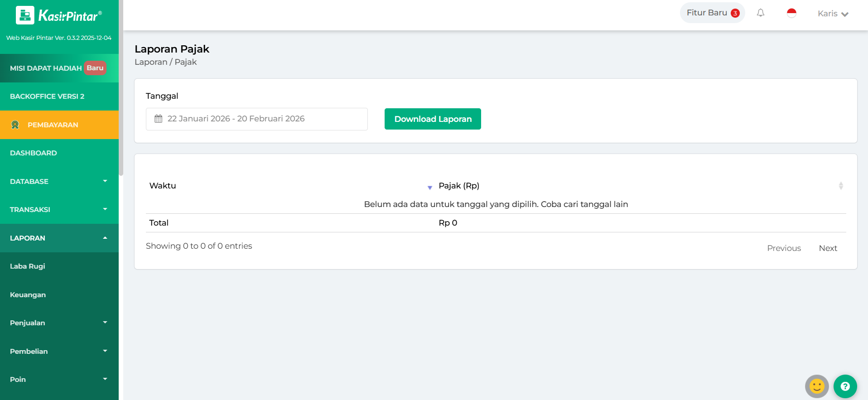The height and width of the screenshot is (400, 868).
Task: Collapse the Laporan sidebar section
Action: [x=59, y=238]
